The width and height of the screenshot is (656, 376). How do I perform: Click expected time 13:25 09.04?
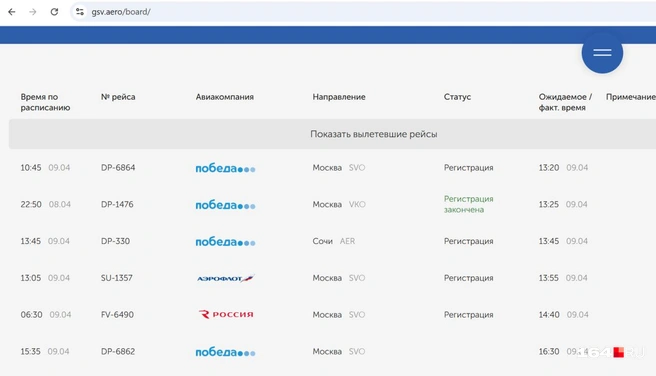pos(563,205)
